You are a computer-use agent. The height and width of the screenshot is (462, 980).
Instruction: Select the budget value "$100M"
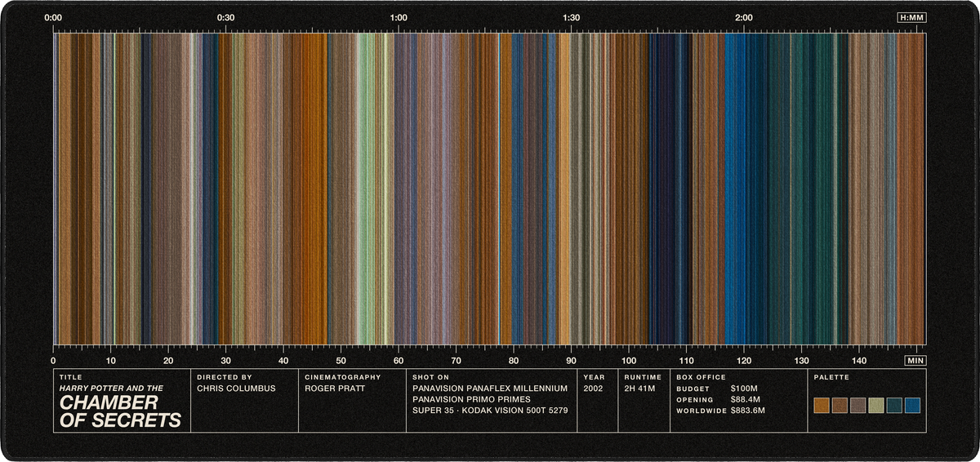pyautogui.click(x=745, y=389)
